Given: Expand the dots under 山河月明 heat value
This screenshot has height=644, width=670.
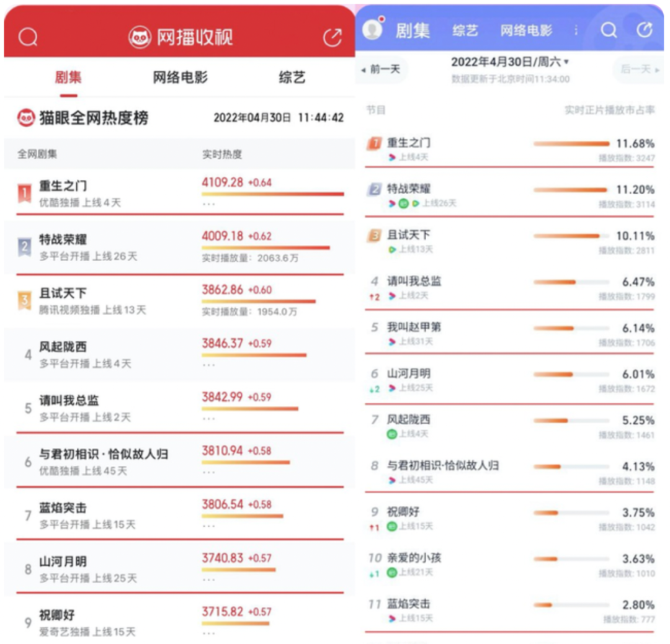Looking at the screenshot, I should click(208, 580).
